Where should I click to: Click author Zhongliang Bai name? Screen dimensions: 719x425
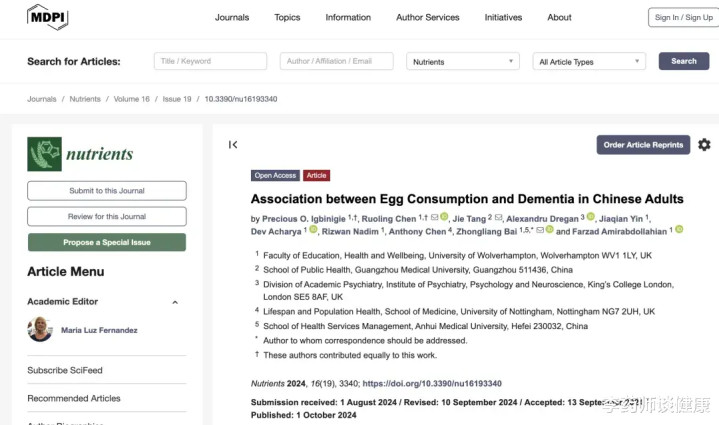[x=487, y=232]
